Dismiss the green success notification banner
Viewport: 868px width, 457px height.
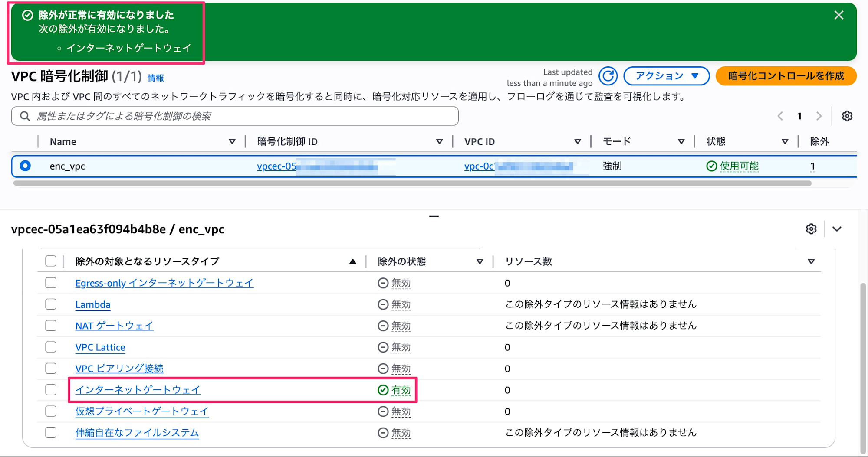839,15
